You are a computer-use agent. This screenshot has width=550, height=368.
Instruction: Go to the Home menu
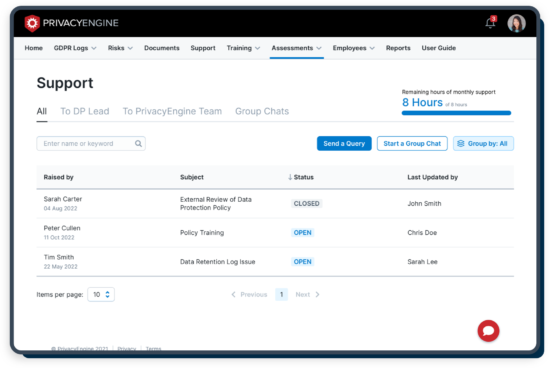pyautogui.click(x=34, y=48)
